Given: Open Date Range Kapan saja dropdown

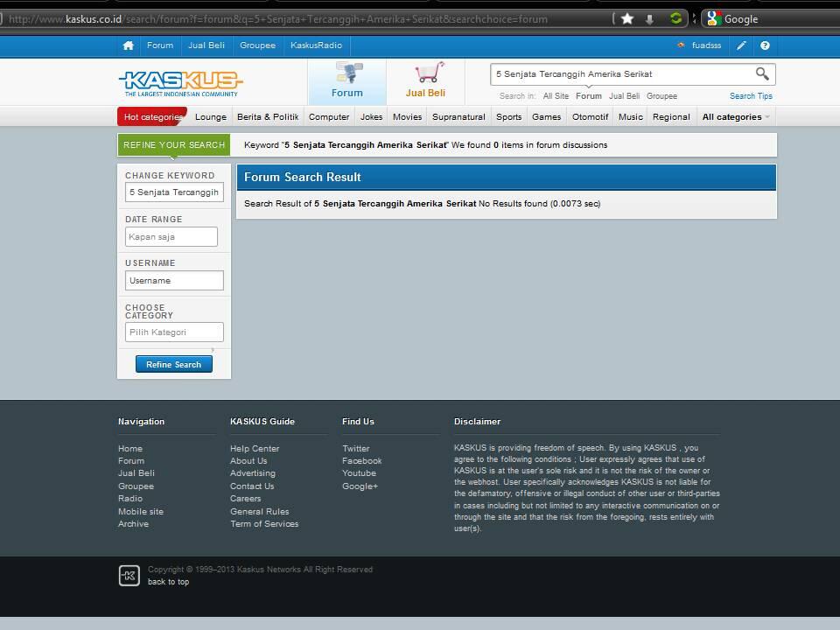Looking at the screenshot, I should click(171, 237).
